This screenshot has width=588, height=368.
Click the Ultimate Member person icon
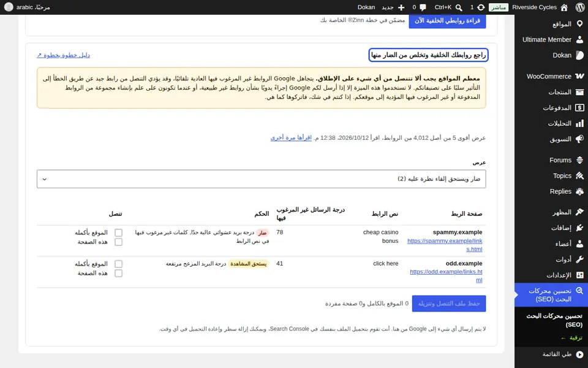[579, 39]
